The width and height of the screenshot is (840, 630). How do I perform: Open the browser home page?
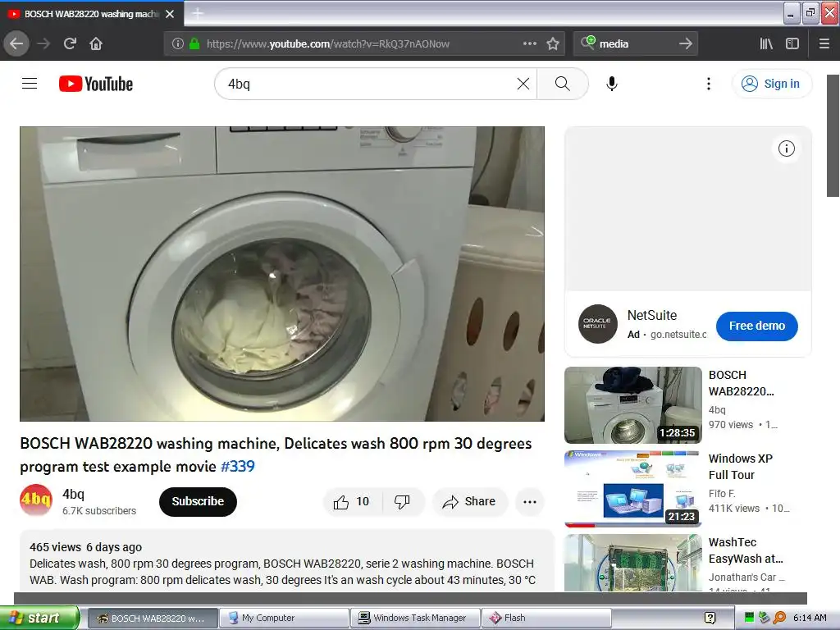96,43
